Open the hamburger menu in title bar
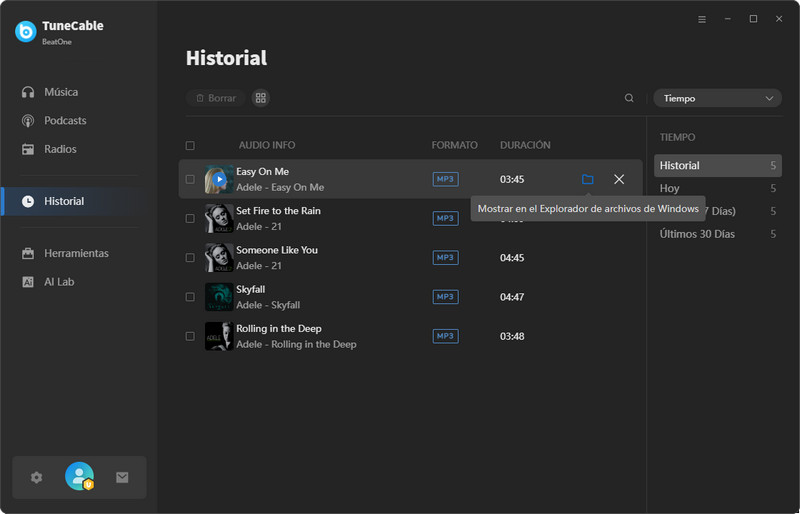 [702, 19]
